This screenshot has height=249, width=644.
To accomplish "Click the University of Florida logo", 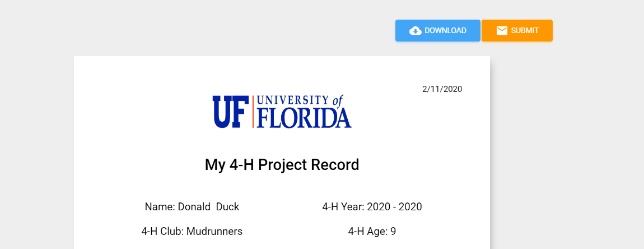I will click(282, 112).
